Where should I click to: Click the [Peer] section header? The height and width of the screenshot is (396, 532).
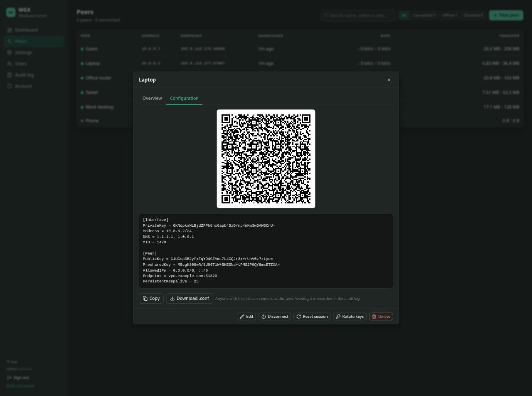pos(150,253)
